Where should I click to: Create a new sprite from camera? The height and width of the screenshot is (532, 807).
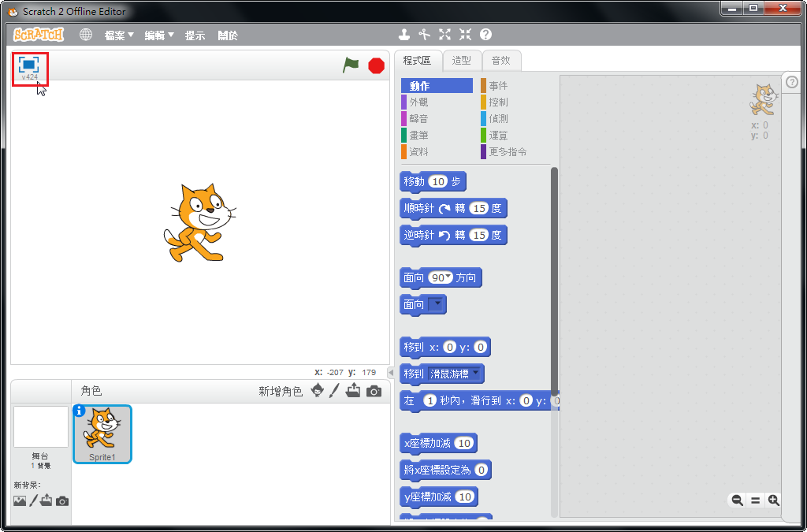374,391
